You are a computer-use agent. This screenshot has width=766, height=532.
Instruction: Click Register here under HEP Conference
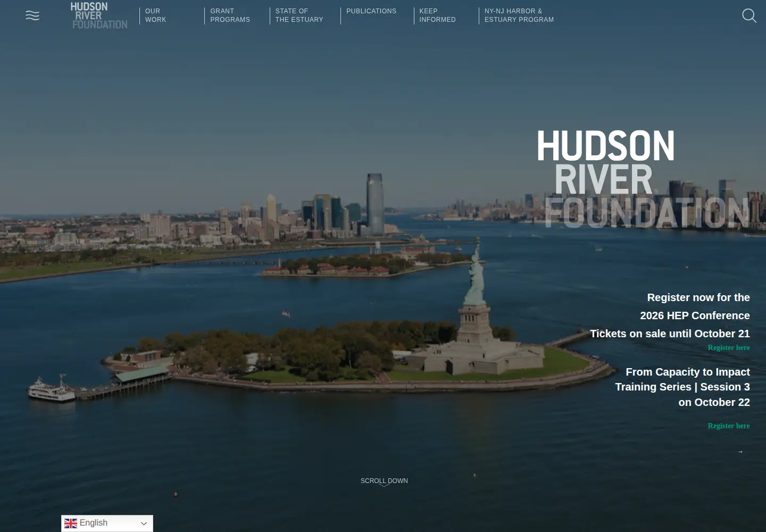point(729,348)
